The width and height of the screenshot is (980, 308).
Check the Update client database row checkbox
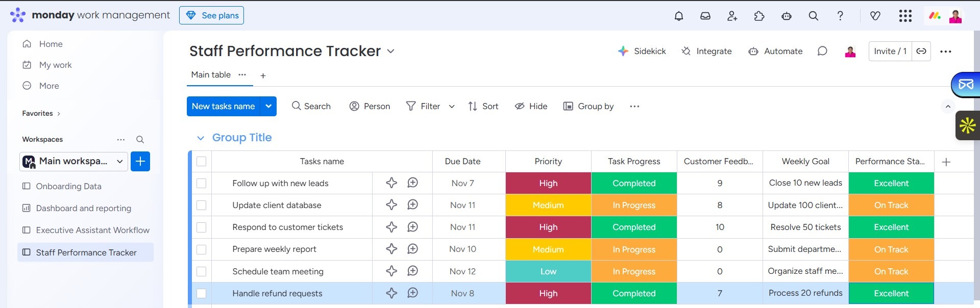click(x=202, y=205)
